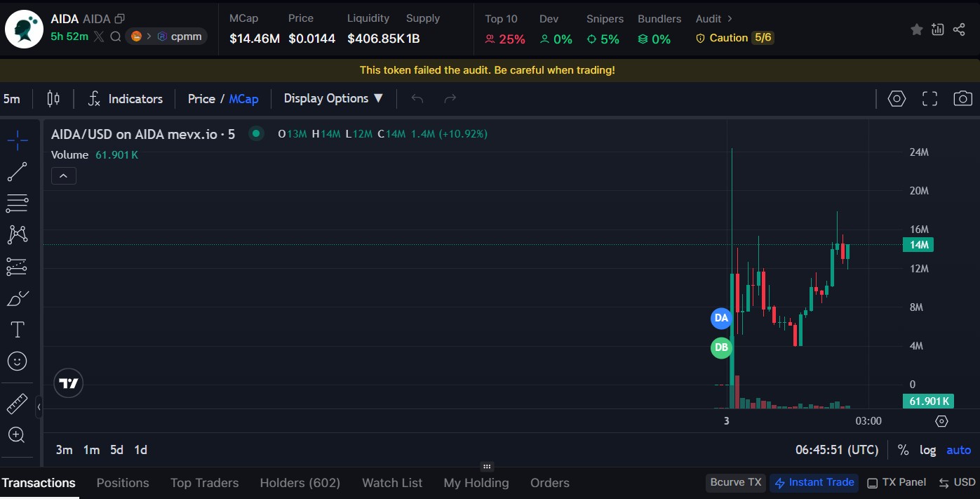980x499 pixels.
Task: Select the 5d time range
Action: pyautogui.click(x=116, y=450)
